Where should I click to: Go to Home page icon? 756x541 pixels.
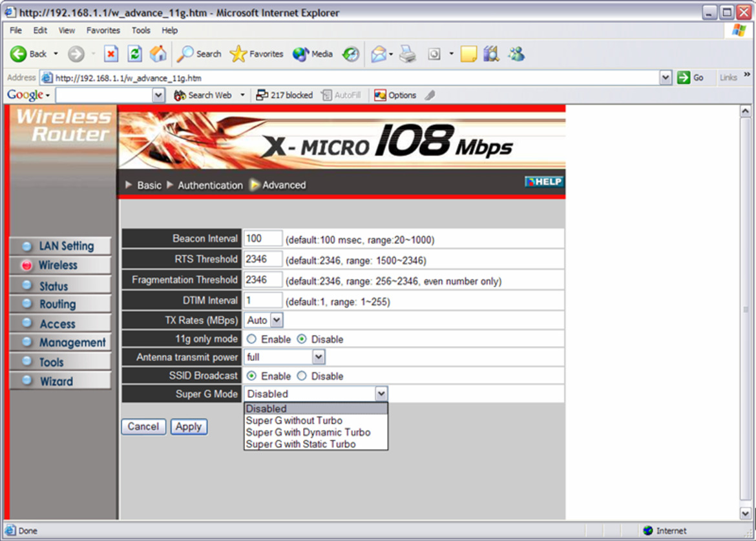click(x=158, y=54)
